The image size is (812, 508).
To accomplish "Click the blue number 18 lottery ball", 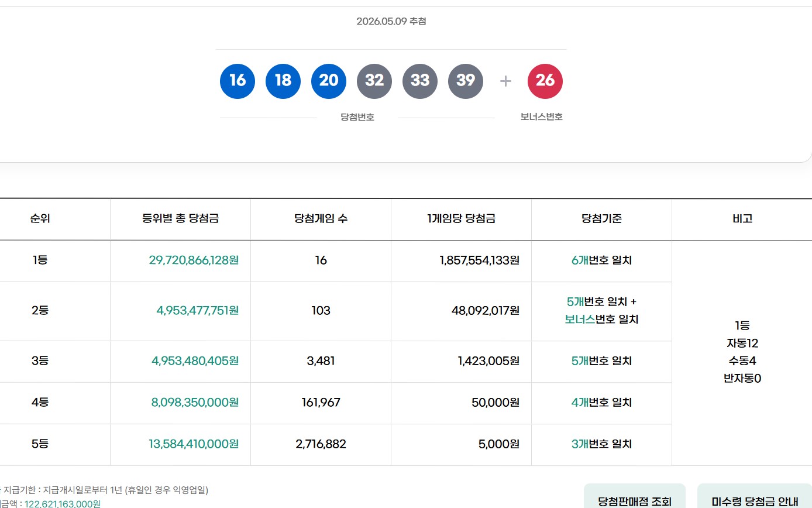I will tap(283, 81).
